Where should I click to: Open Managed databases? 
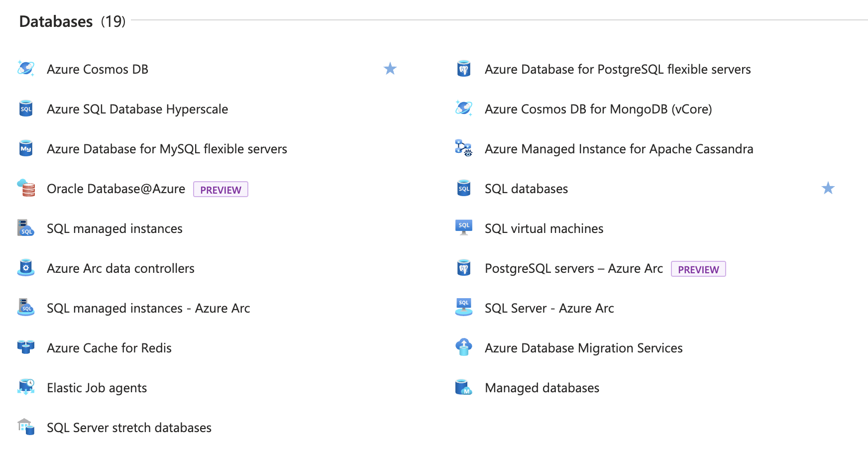(x=542, y=388)
